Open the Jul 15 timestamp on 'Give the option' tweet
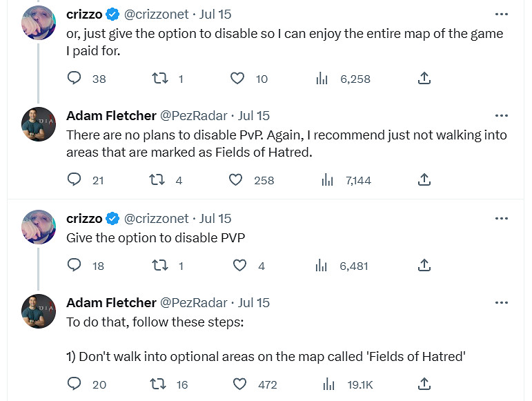Image resolution: width=532 pixels, height=401 pixels. (x=215, y=219)
